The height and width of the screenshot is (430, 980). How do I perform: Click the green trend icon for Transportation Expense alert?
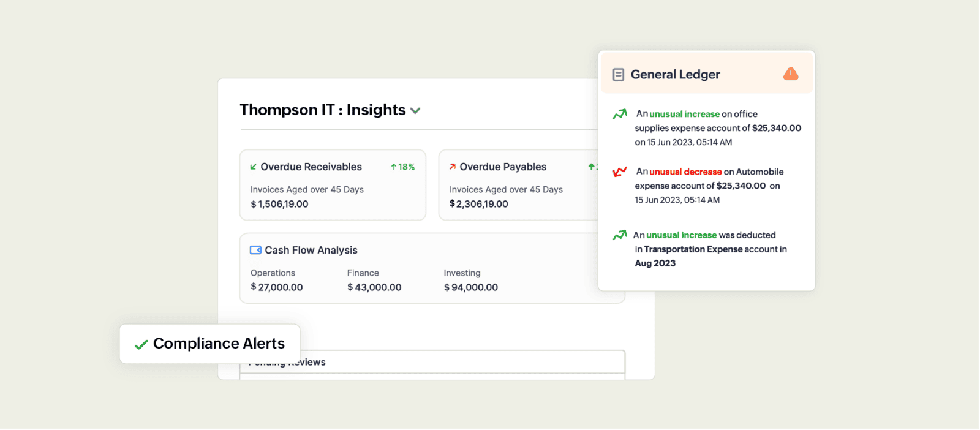click(x=620, y=235)
